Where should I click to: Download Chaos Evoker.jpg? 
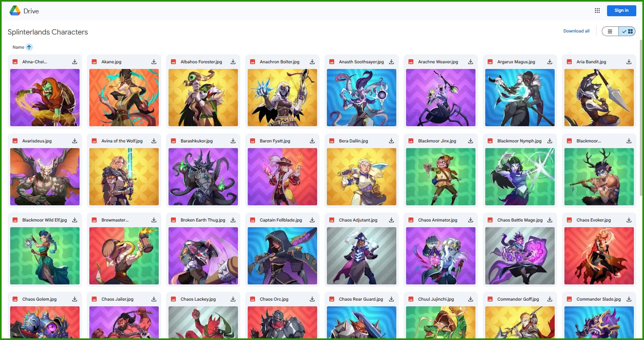pyautogui.click(x=629, y=220)
